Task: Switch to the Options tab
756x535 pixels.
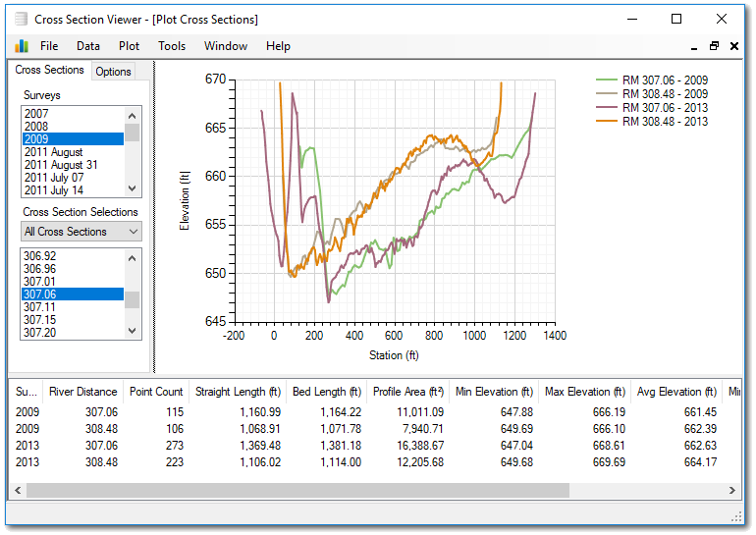Action: (114, 72)
